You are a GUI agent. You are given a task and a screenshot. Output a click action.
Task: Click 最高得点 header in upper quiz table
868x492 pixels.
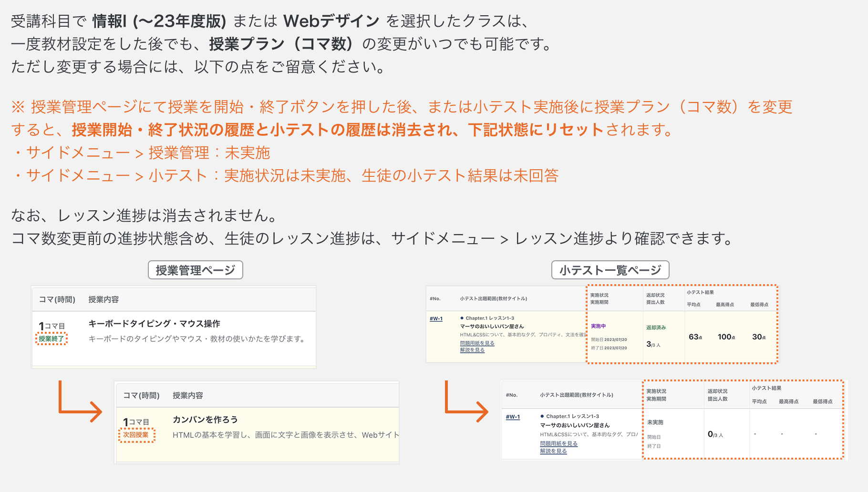pos(724,305)
